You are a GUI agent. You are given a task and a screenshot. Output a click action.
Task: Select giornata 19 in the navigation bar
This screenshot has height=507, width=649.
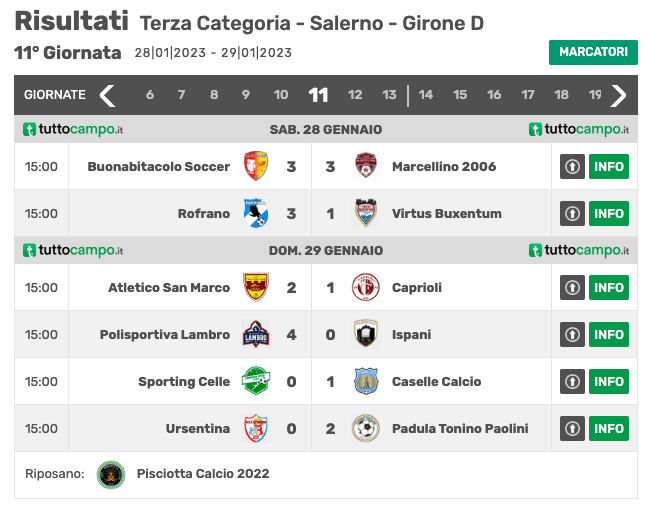coord(595,95)
